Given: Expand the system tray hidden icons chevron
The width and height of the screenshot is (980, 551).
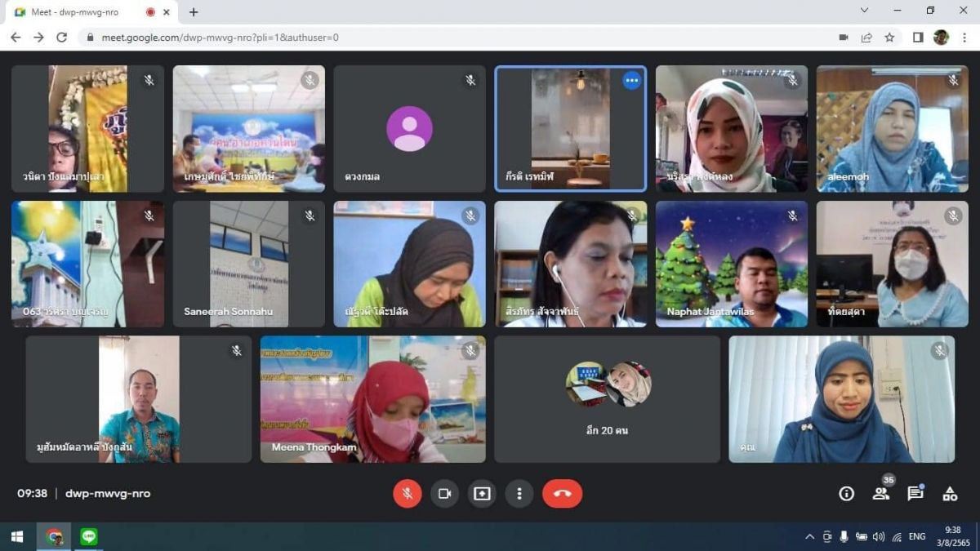Looking at the screenshot, I should (809, 537).
